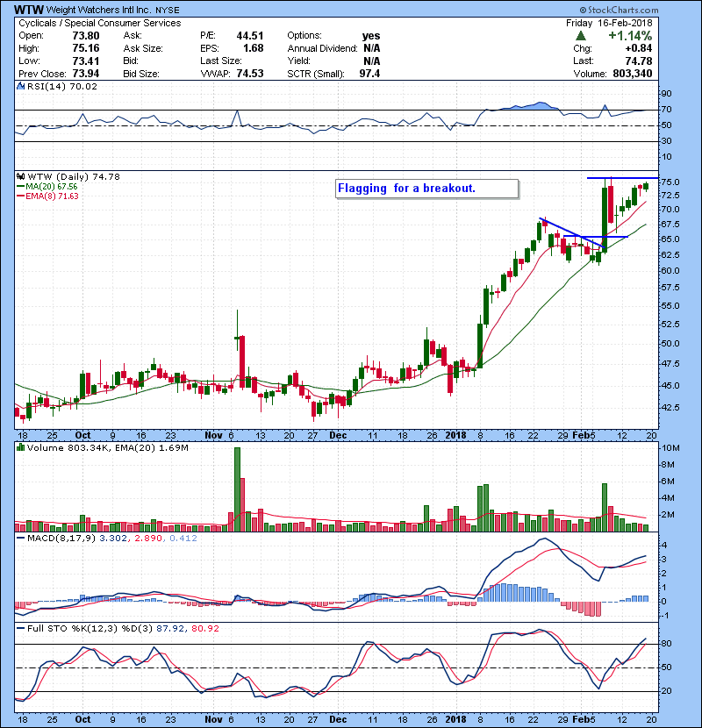Click the large red November price candle
This screenshot has width=702, height=728.
click(x=242, y=361)
